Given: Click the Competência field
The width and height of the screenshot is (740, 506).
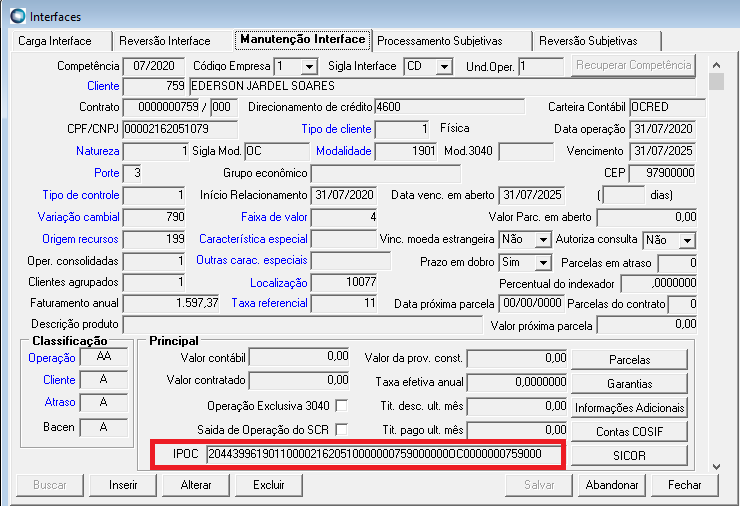Looking at the screenshot, I should [154, 67].
